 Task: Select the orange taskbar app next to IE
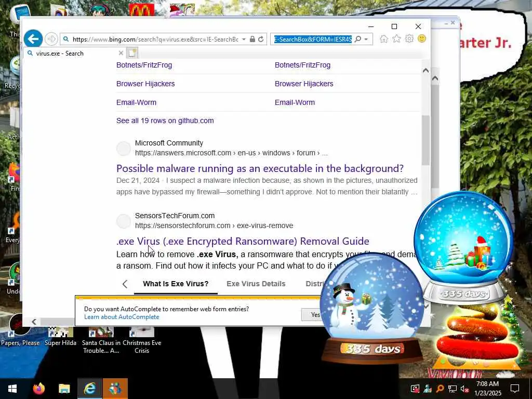pos(115,389)
